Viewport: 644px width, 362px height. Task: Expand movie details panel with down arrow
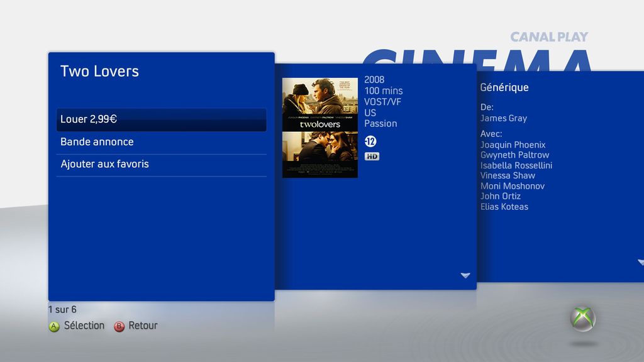tap(465, 275)
